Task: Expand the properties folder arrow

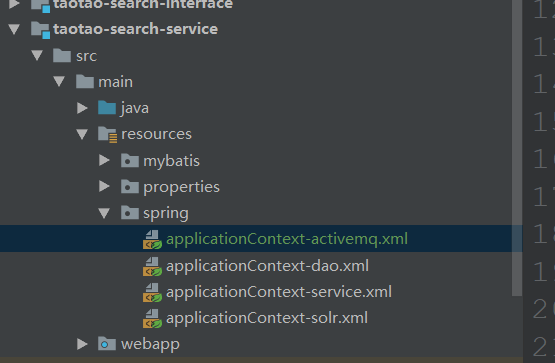Action: (x=104, y=186)
